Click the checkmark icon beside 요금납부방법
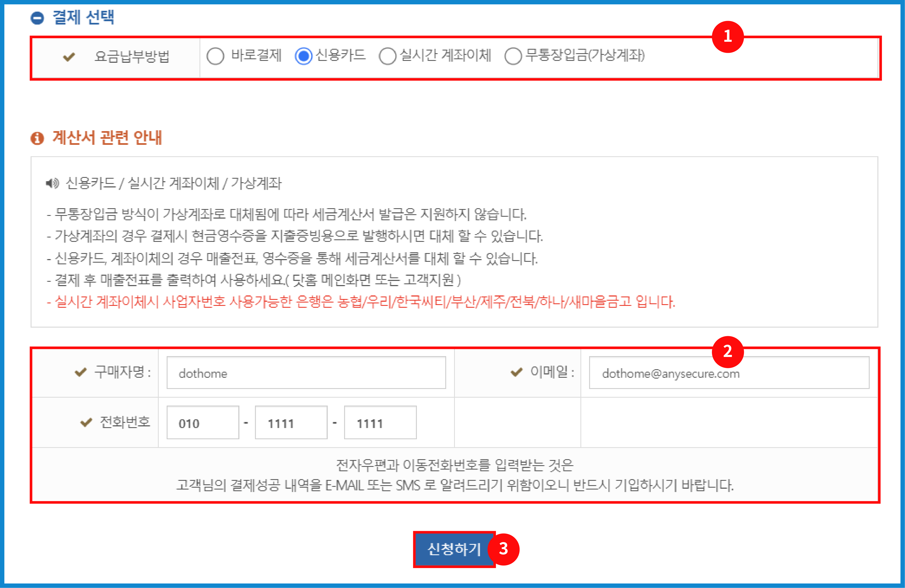This screenshot has width=905, height=588. [69, 57]
